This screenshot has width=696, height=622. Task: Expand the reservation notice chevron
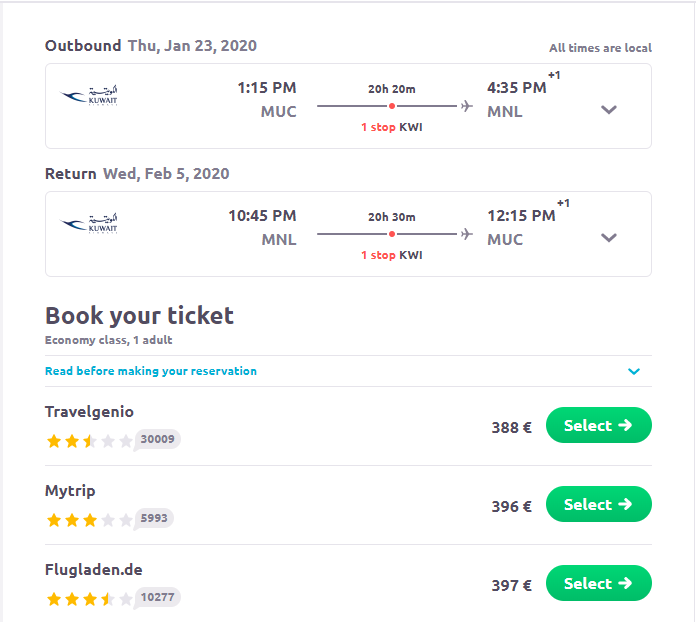pyautogui.click(x=633, y=371)
